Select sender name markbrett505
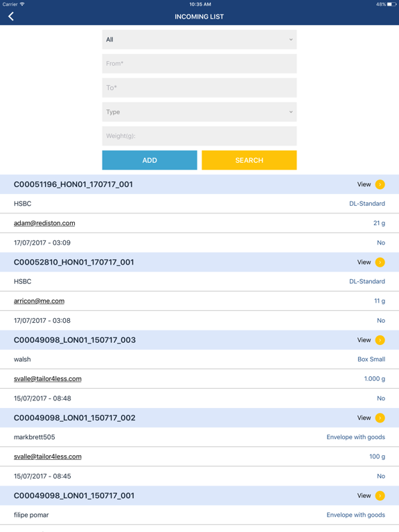Screen dimensions: 399x532 [34, 437]
